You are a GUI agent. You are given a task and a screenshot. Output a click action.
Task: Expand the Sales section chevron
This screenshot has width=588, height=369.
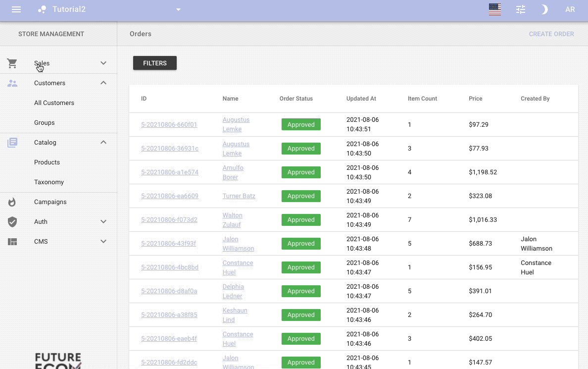click(103, 63)
